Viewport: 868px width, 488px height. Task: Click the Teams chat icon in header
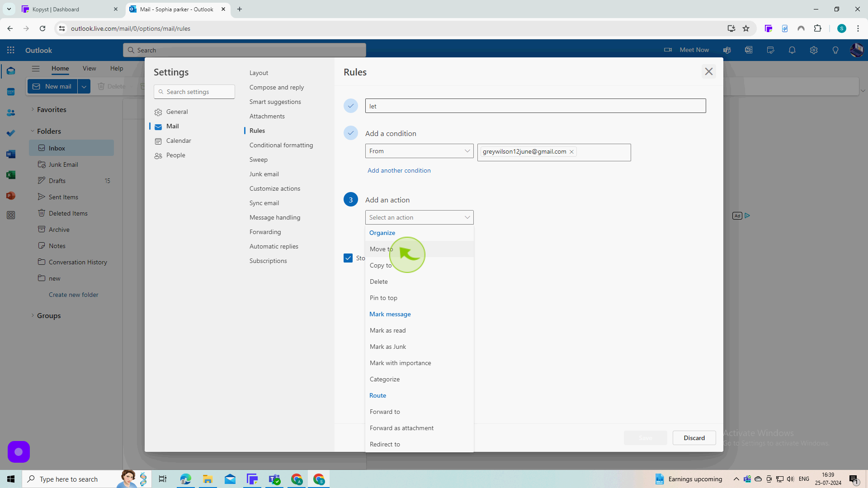[x=727, y=50]
